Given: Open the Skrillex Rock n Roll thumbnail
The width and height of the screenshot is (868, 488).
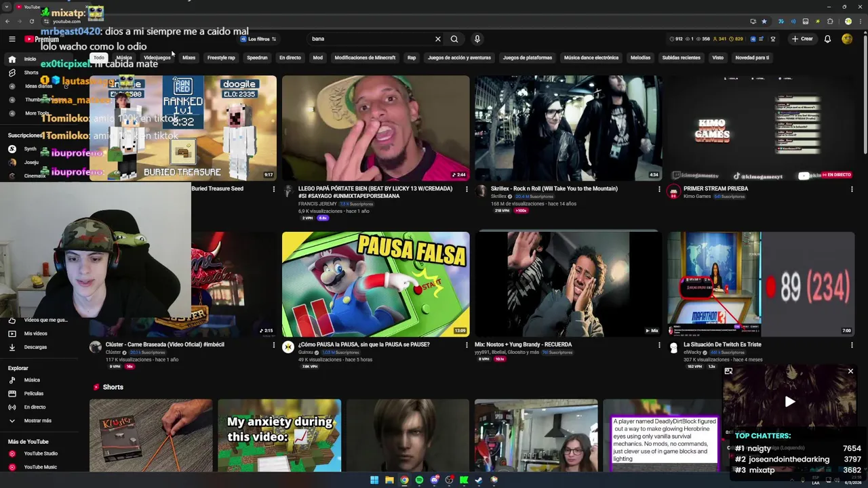Looking at the screenshot, I should pos(568,128).
